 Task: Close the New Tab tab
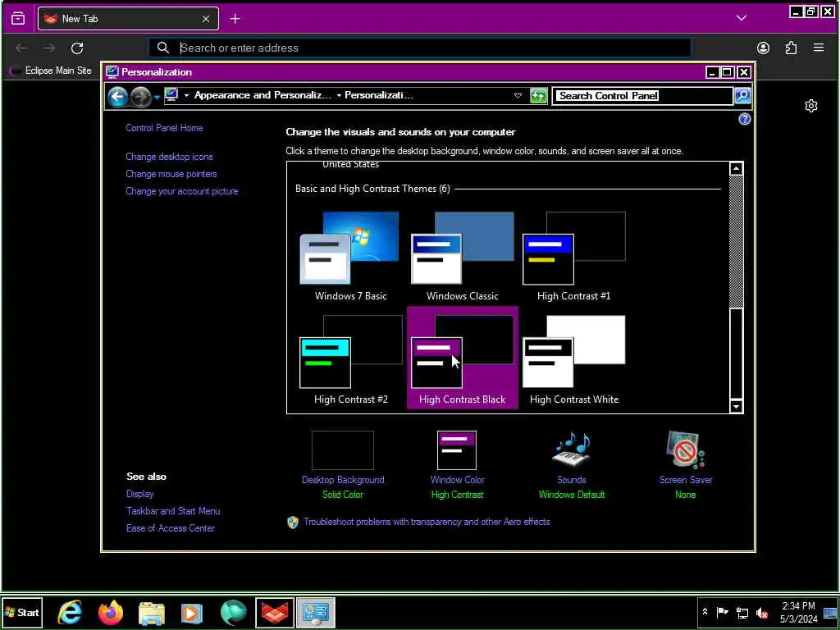[x=206, y=19]
